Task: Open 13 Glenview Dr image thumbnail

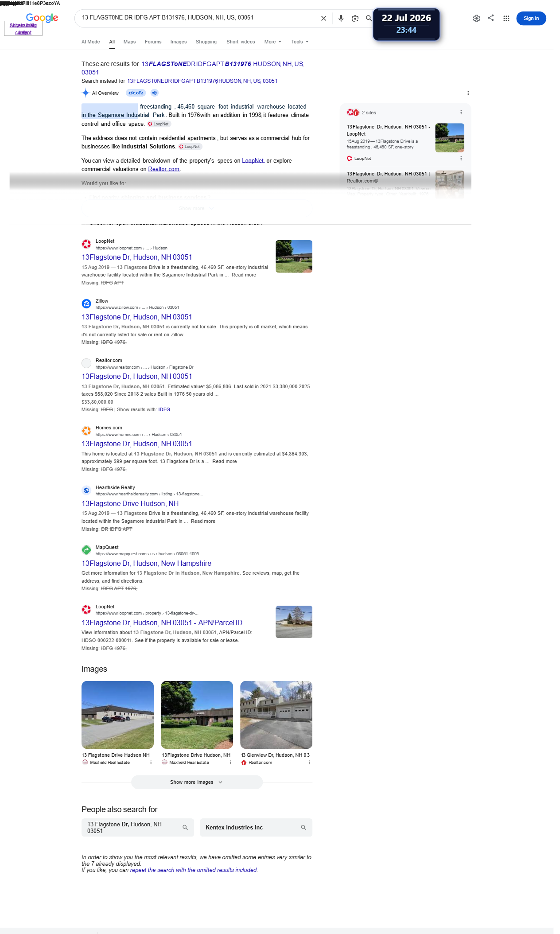Action: [x=276, y=715]
